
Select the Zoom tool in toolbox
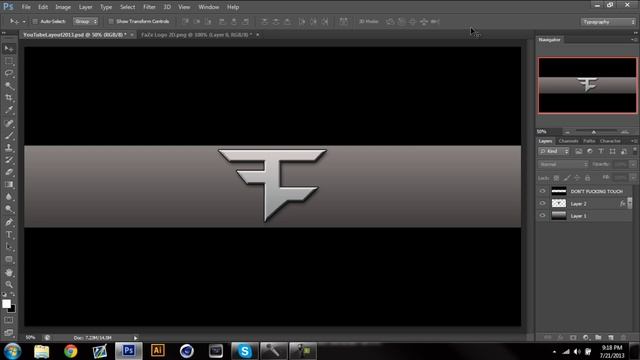pyautogui.click(x=9, y=284)
